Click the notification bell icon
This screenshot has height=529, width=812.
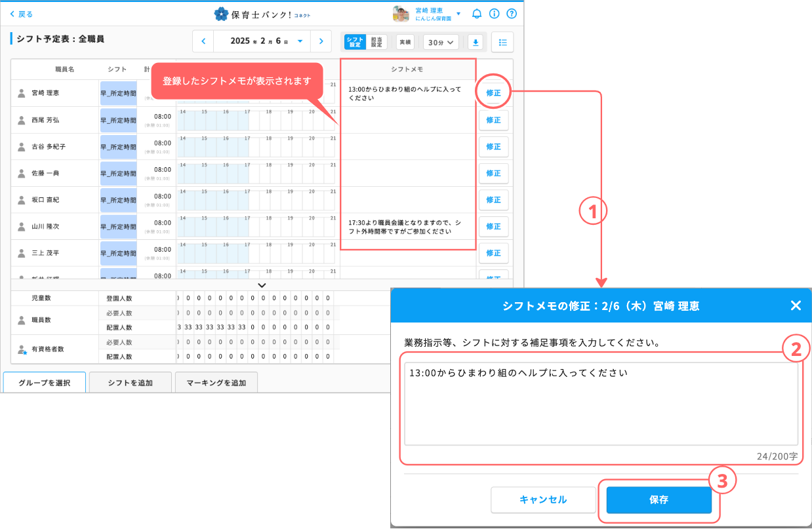477,14
